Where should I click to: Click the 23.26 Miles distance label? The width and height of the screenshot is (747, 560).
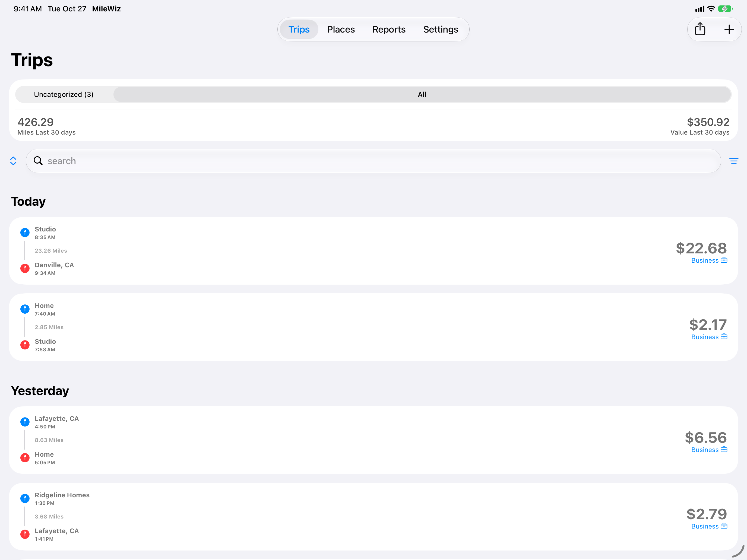coord(51,250)
